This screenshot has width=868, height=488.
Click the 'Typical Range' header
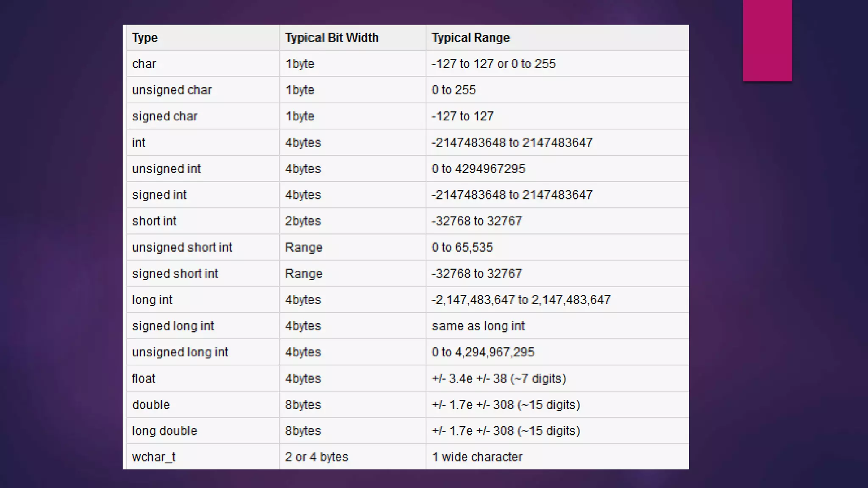[470, 38]
